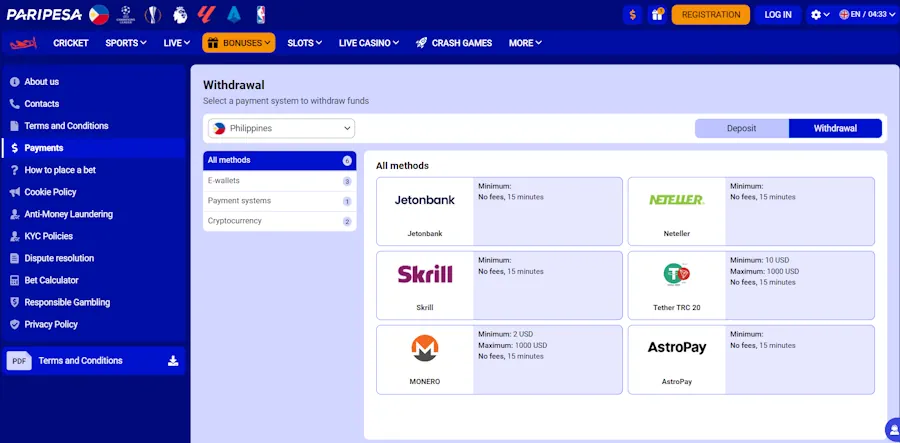Open the Premier League lion icon

(x=180, y=14)
